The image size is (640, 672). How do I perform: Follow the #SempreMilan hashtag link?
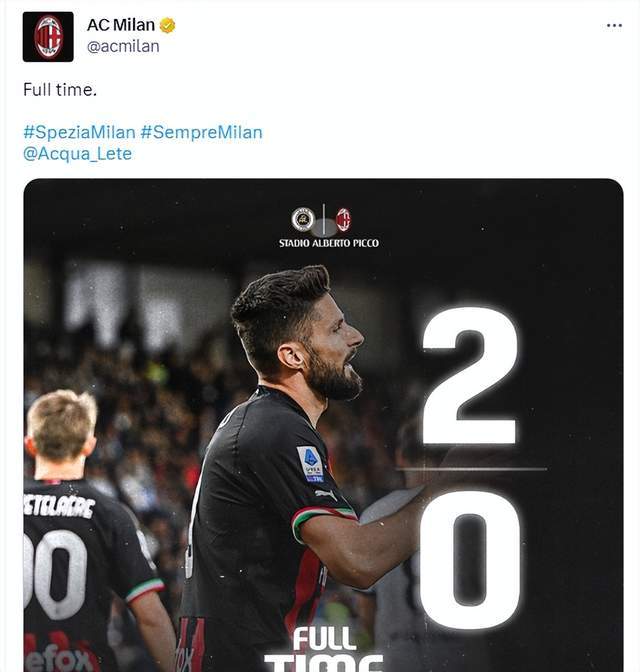pyautogui.click(x=201, y=132)
